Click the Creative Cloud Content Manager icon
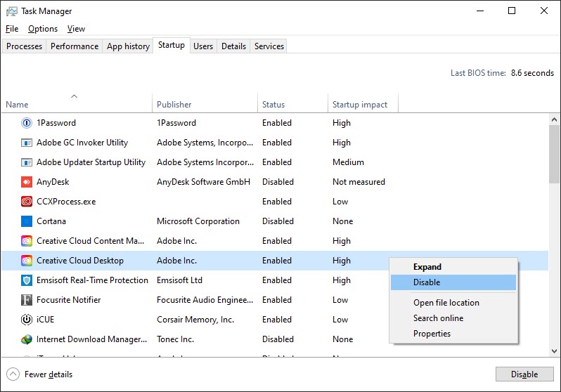 coord(27,241)
